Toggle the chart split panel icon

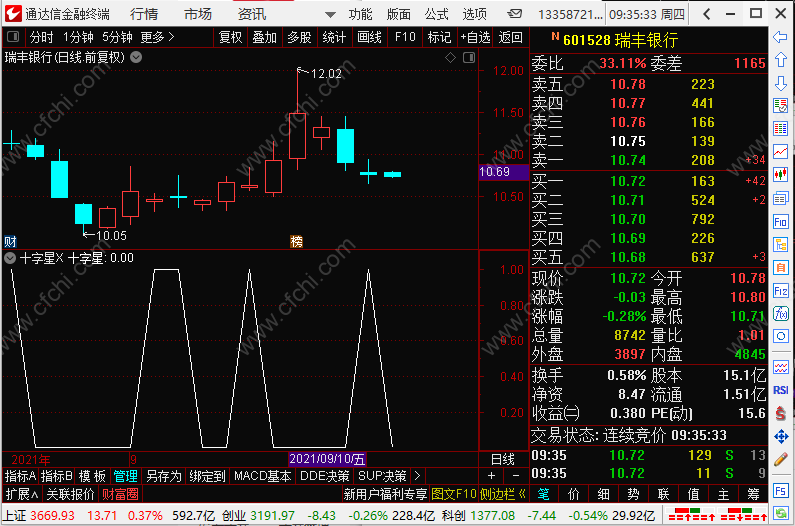pyautogui.click(x=469, y=57)
